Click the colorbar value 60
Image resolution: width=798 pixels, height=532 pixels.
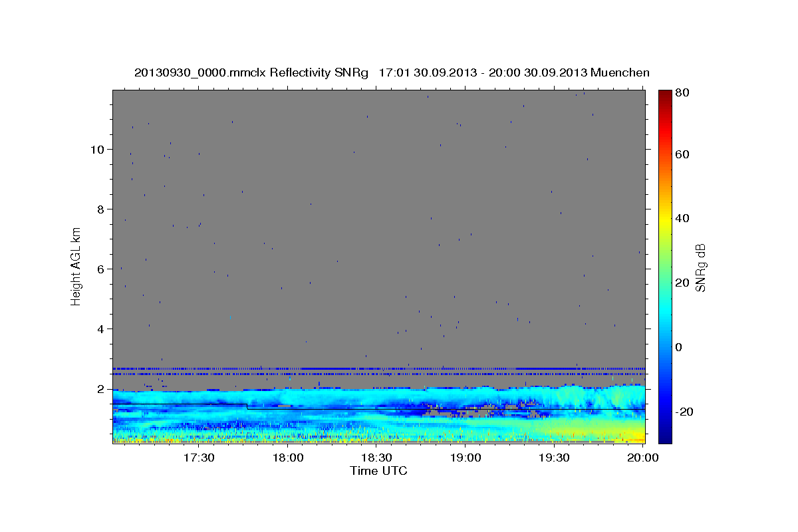pyautogui.click(x=682, y=154)
